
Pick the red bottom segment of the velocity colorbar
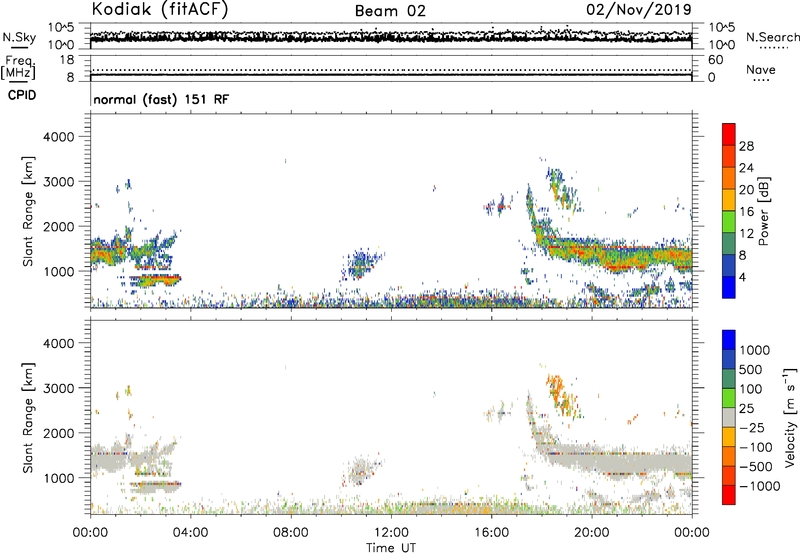click(x=729, y=495)
